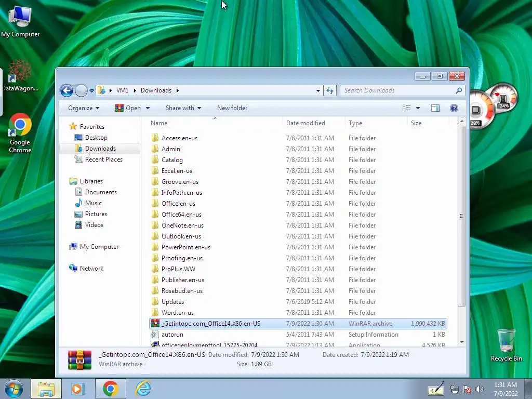The image size is (532, 399).
Task: Open Music library
Action: click(94, 203)
